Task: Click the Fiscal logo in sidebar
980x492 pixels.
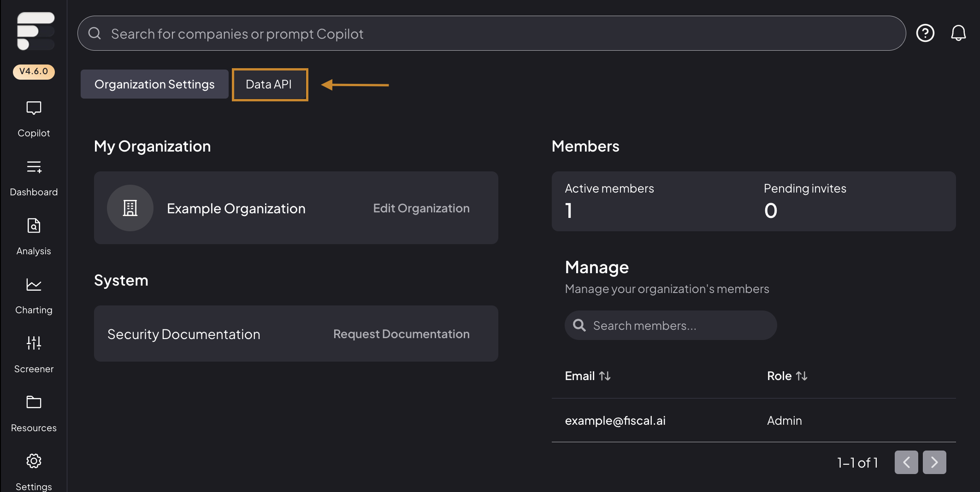Action: 35,31
